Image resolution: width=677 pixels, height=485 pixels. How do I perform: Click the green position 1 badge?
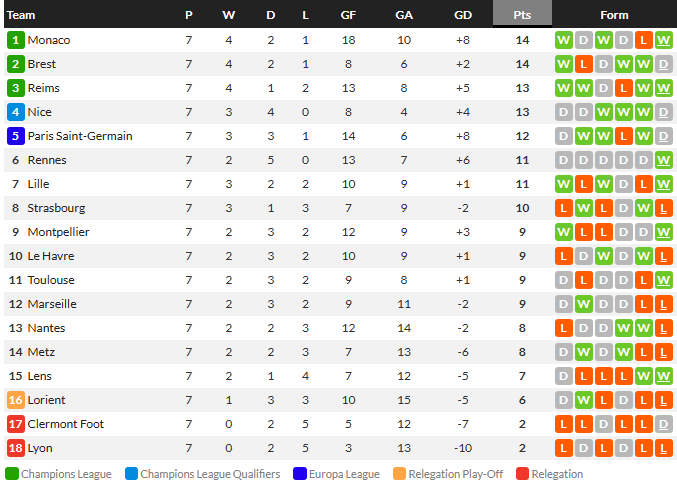16,40
